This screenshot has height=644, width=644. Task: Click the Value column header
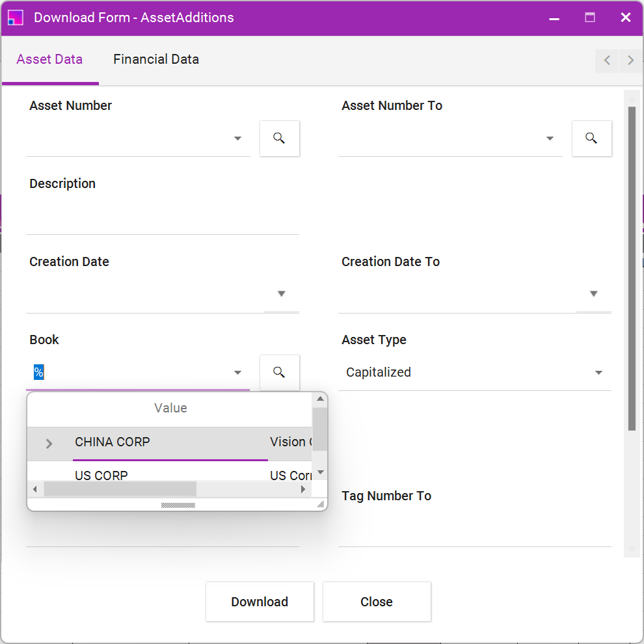click(x=170, y=409)
